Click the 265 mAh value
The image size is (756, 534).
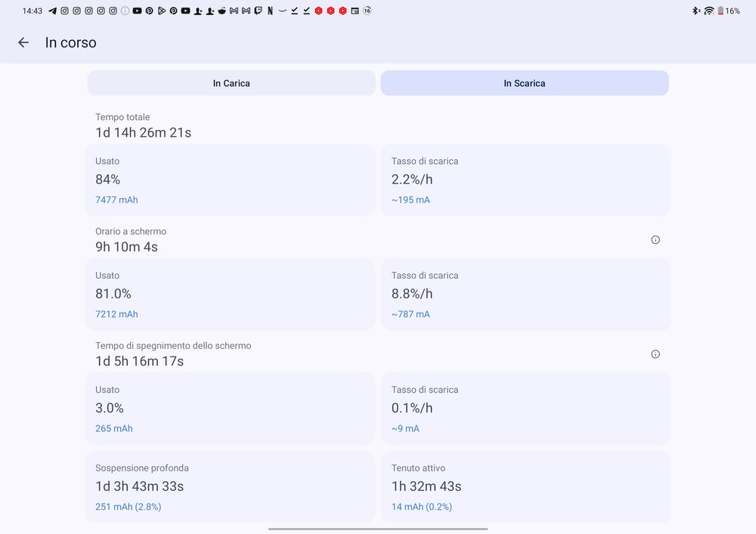[114, 428]
